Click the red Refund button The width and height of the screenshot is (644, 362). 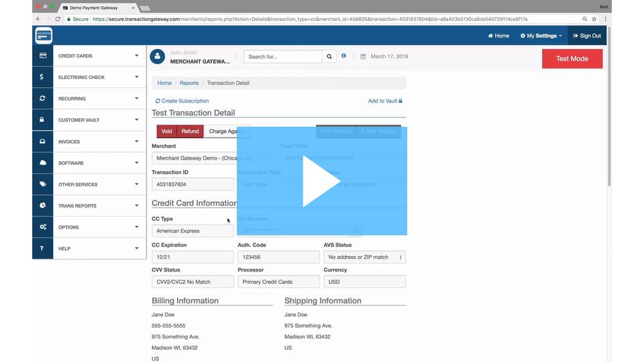(190, 131)
